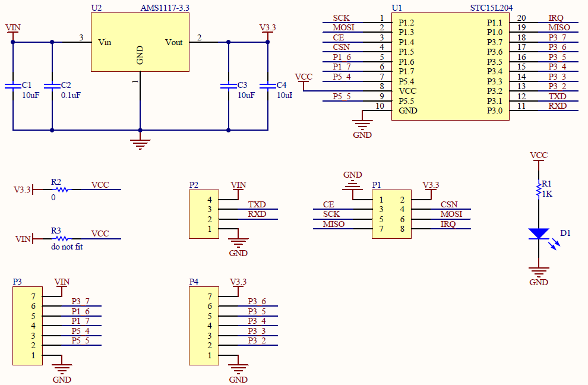Viewport: 588px width, 385px height.
Task: Click the P5_5 net label on connector P3
Action: click(x=81, y=340)
